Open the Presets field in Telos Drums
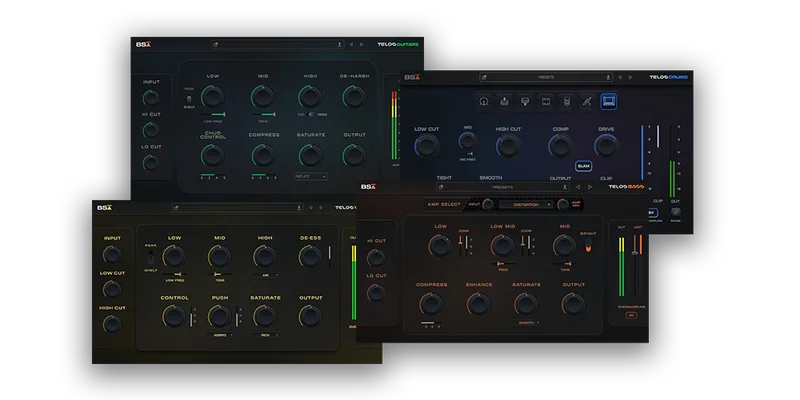Image resolution: width=800 pixels, height=400 pixels. point(546,78)
